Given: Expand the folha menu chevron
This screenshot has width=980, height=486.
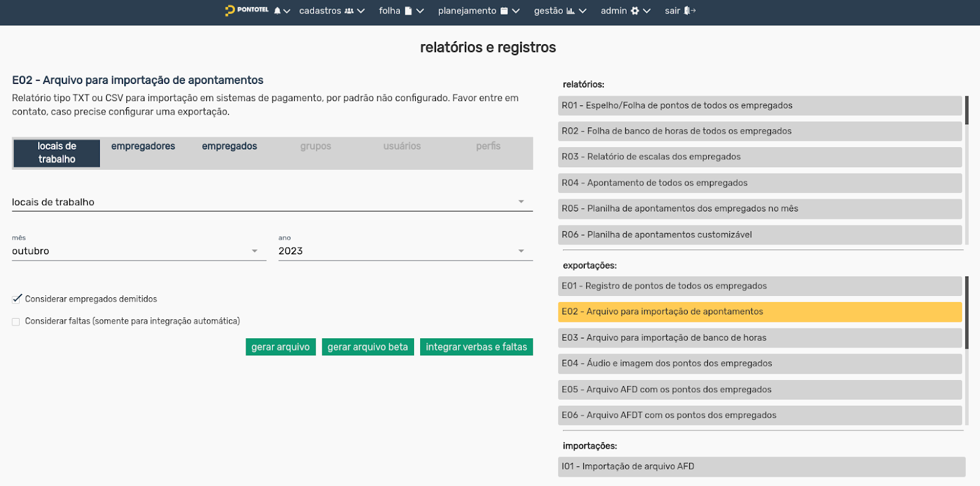Looking at the screenshot, I should point(420,11).
